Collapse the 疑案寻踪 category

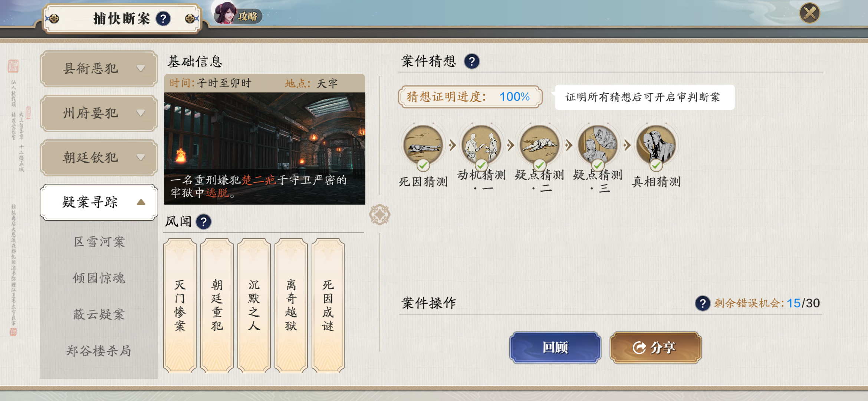pos(99,202)
